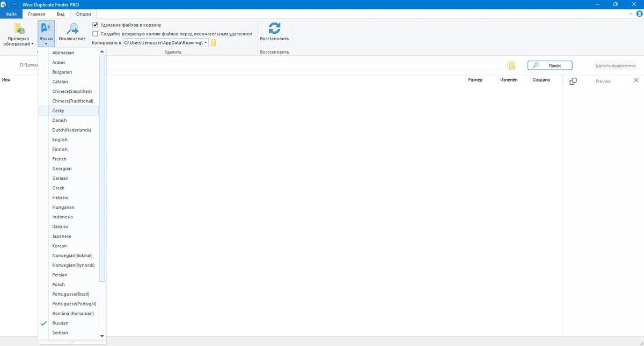Click the language list scroll up arrow
644x346 pixels.
click(102, 52)
